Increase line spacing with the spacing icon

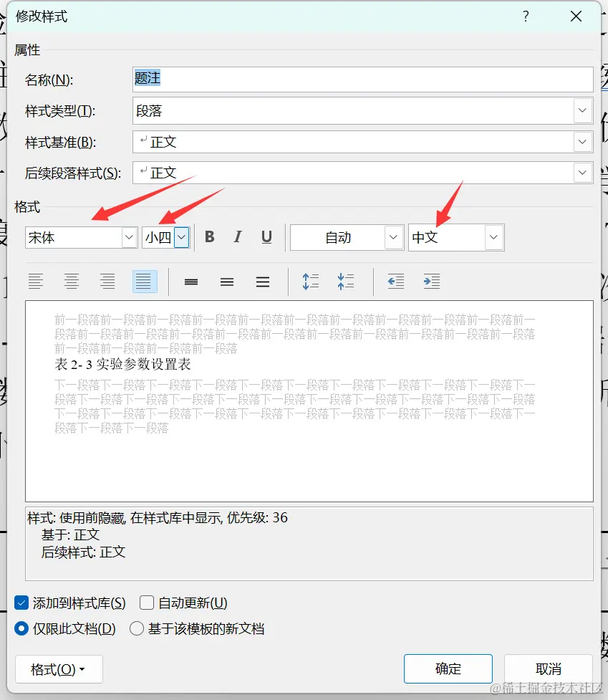point(310,281)
